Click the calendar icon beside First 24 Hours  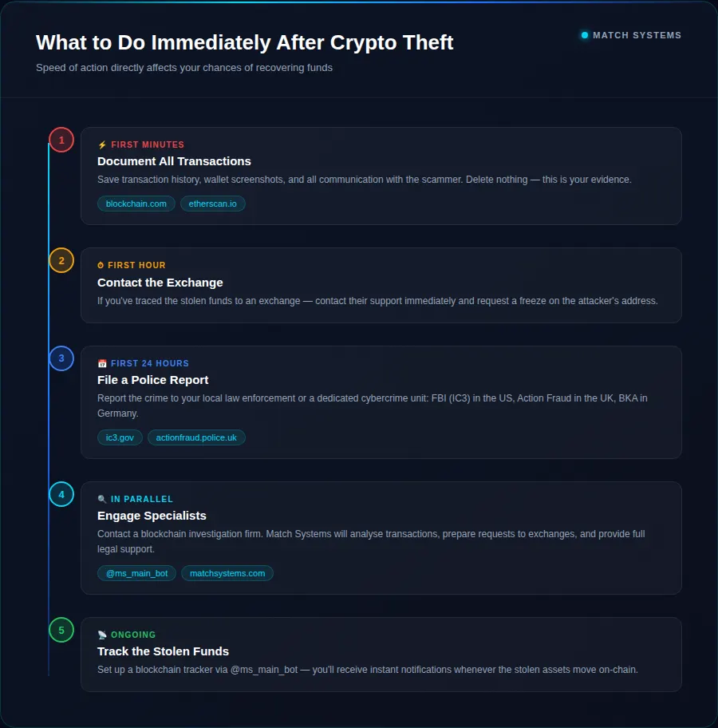102,364
